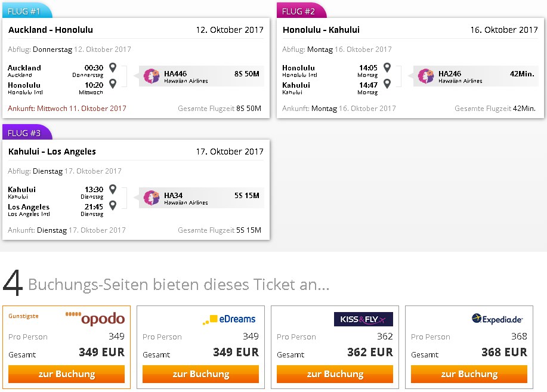
Task: Click the Hawaiian Airlines logo for HA246
Action: pos(425,76)
